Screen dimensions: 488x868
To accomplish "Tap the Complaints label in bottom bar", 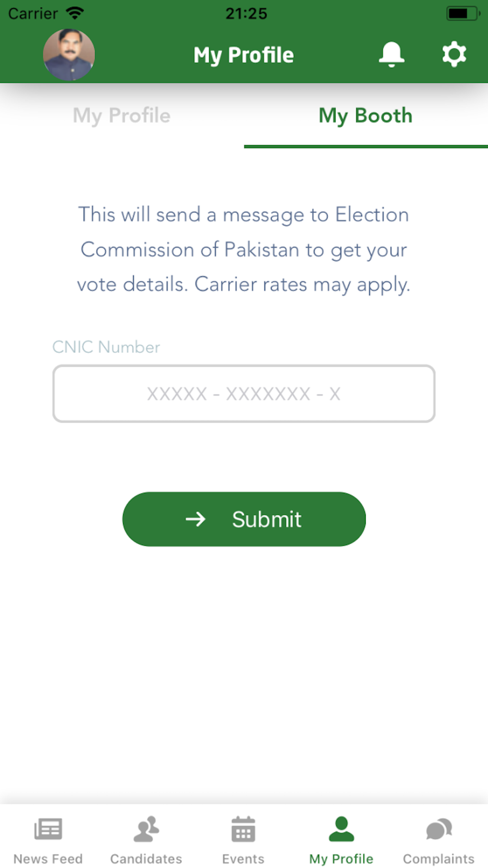I will (439, 859).
